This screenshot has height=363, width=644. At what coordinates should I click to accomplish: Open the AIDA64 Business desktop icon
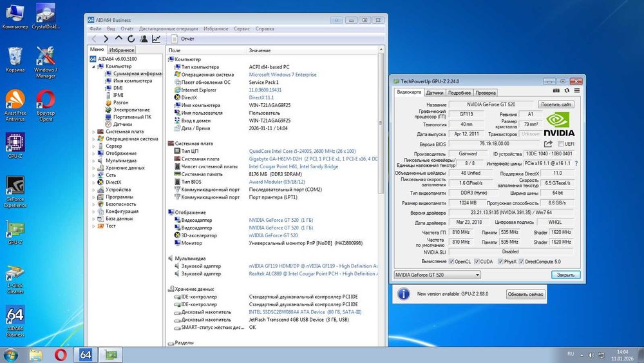(x=15, y=322)
